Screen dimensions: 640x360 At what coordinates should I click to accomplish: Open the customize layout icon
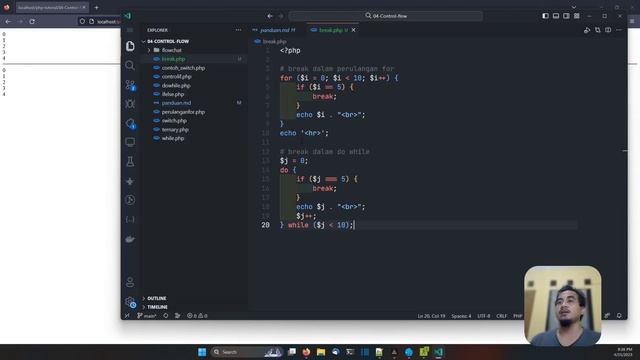(x=577, y=16)
